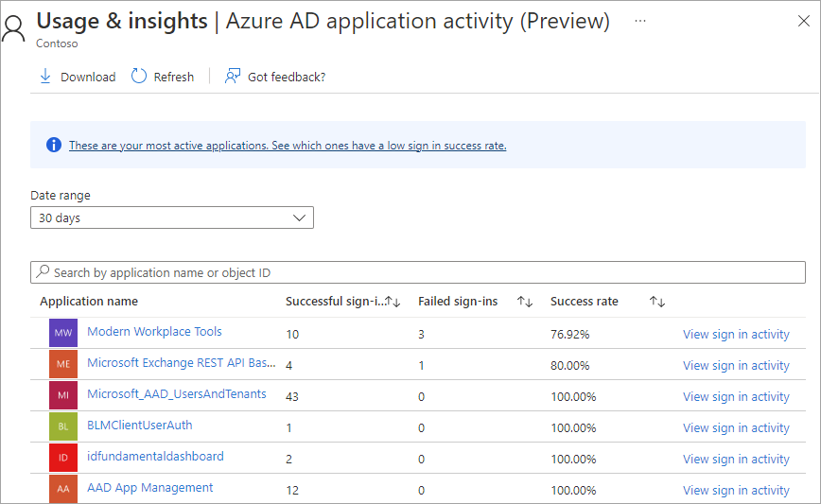Screen dimensions: 821x504
Task: Click Failed sign-ins column header text
Action: [458, 302]
